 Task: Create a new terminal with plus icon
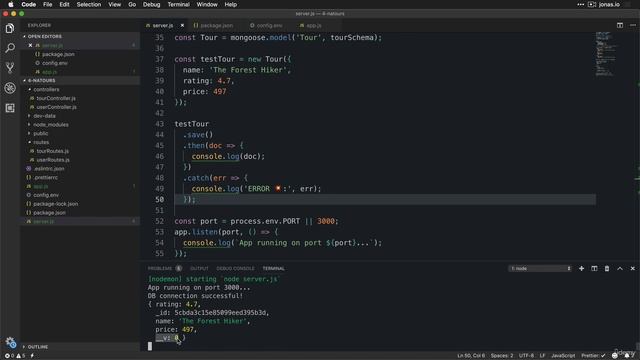(581, 269)
